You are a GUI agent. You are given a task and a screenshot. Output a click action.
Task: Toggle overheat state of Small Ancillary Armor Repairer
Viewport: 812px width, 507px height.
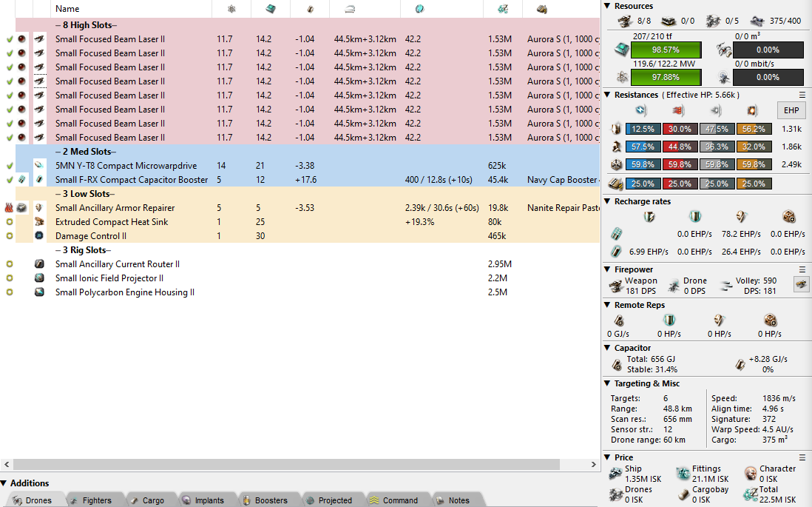click(x=10, y=208)
